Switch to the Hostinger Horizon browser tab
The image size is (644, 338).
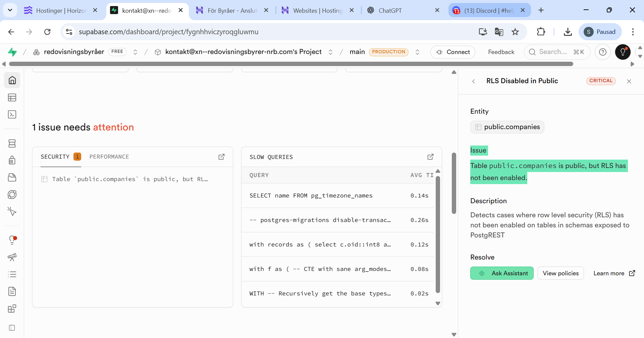[x=61, y=10]
